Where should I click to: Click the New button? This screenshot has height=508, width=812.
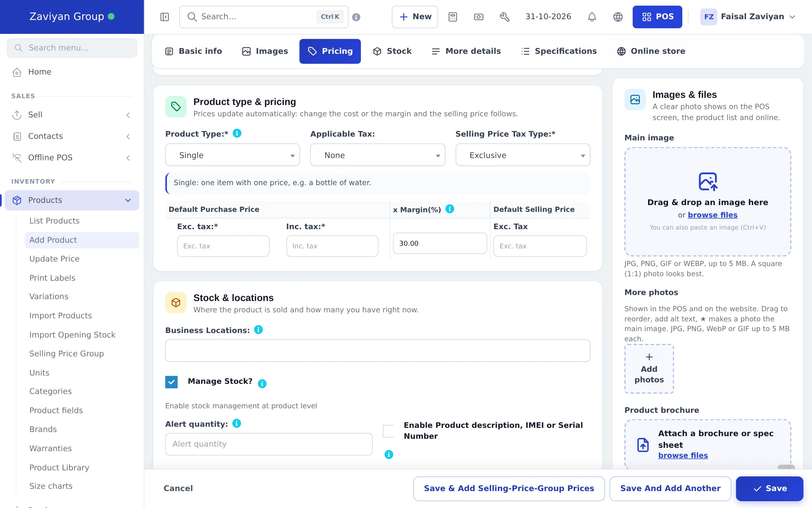click(415, 17)
